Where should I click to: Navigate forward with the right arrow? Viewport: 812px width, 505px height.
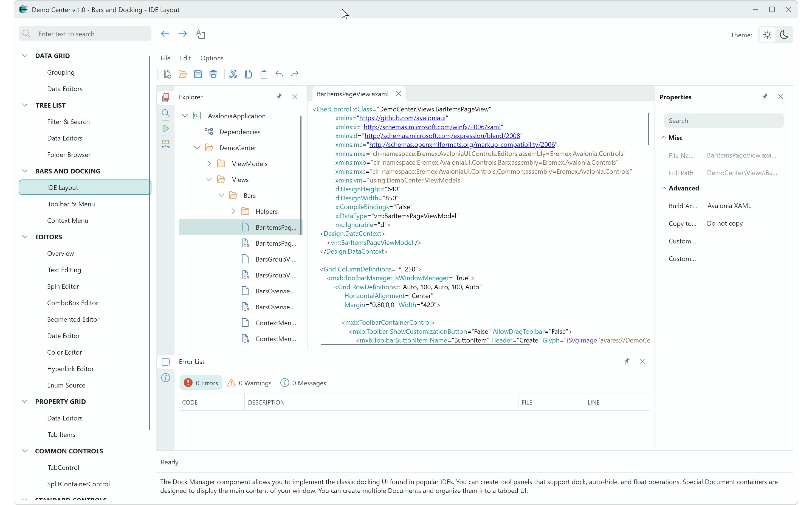coord(182,34)
